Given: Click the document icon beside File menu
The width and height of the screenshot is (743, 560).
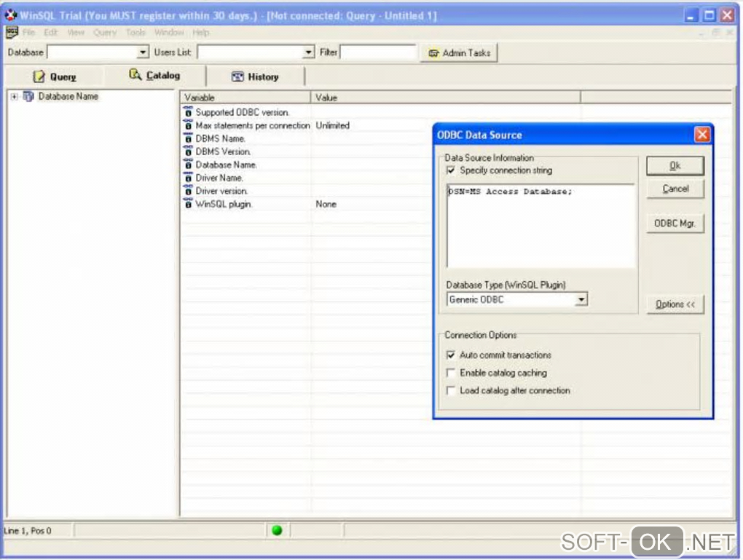Looking at the screenshot, I should click(12, 32).
